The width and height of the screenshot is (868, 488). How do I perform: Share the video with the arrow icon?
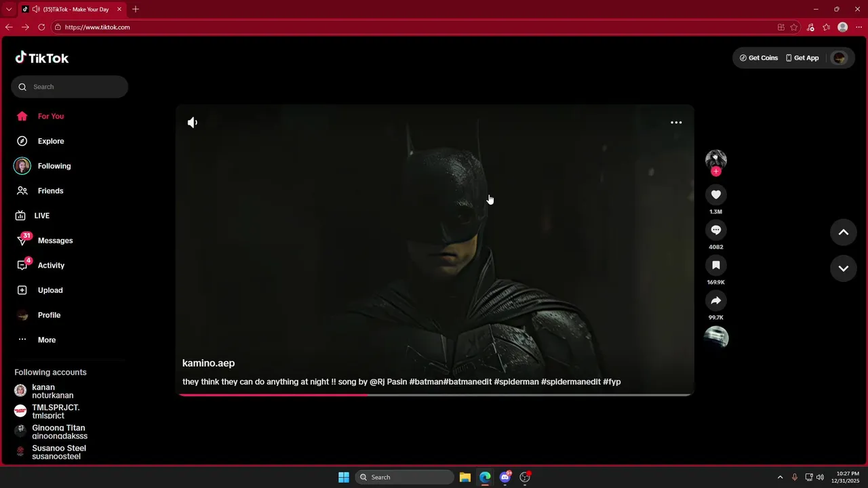point(715,301)
